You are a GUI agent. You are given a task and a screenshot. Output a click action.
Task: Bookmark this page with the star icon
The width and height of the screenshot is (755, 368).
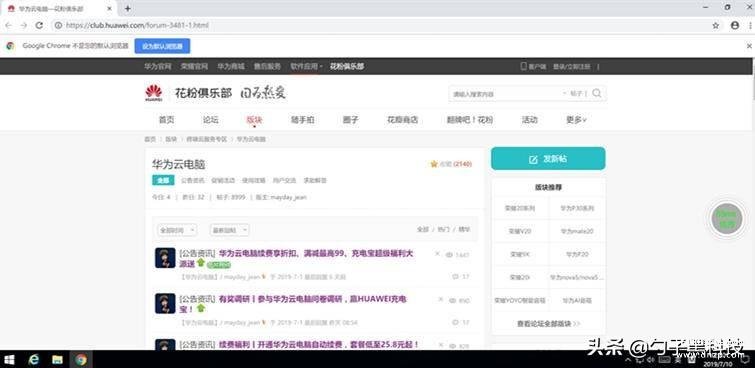[716, 25]
